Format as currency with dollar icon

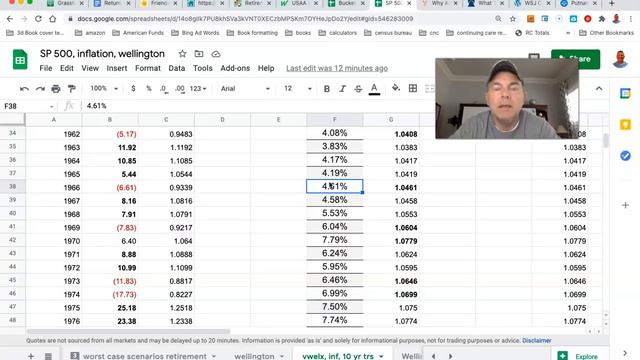133,89
